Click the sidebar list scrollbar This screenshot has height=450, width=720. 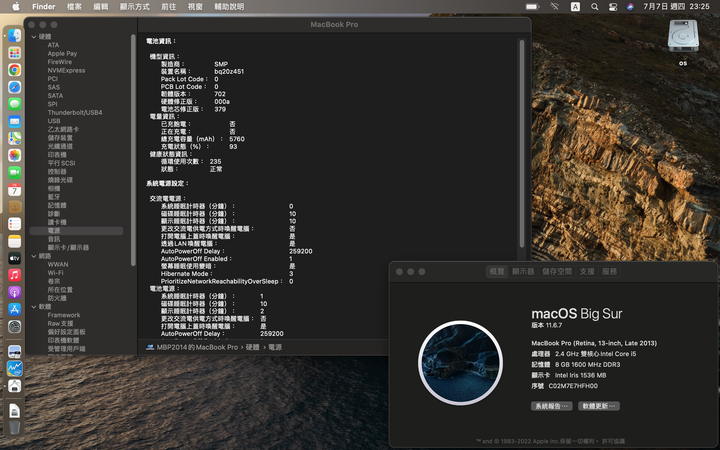pyautogui.click(x=133, y=150)
